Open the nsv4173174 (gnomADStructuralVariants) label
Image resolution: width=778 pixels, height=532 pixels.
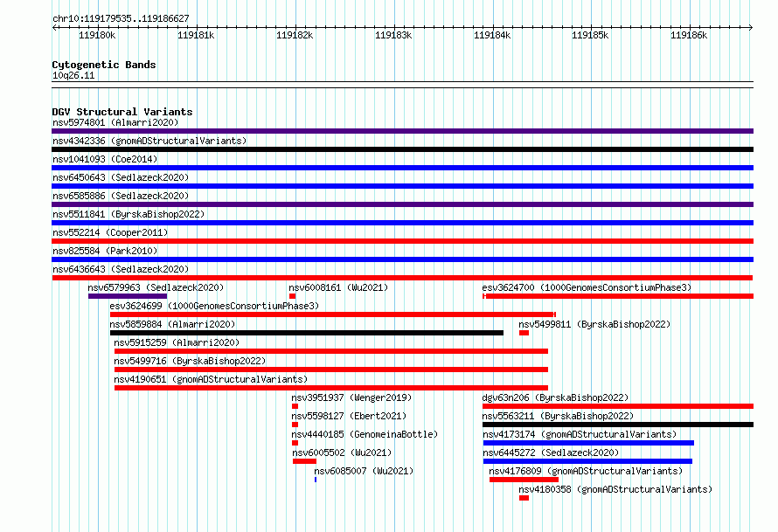pyautogui.click(x=580, y=434)
